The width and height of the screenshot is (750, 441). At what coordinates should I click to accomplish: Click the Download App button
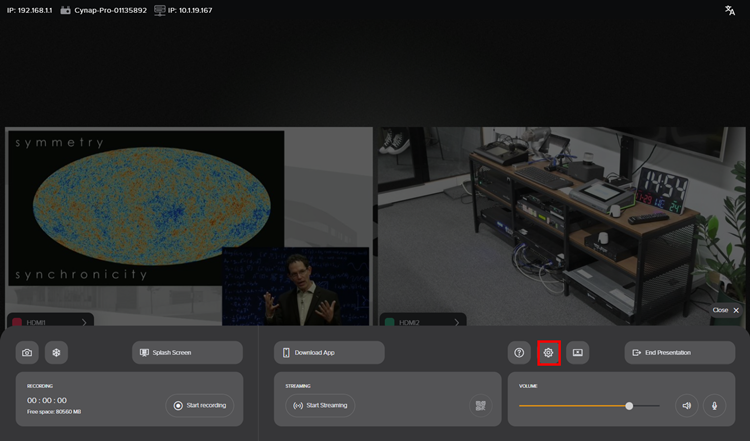[329, 353]
